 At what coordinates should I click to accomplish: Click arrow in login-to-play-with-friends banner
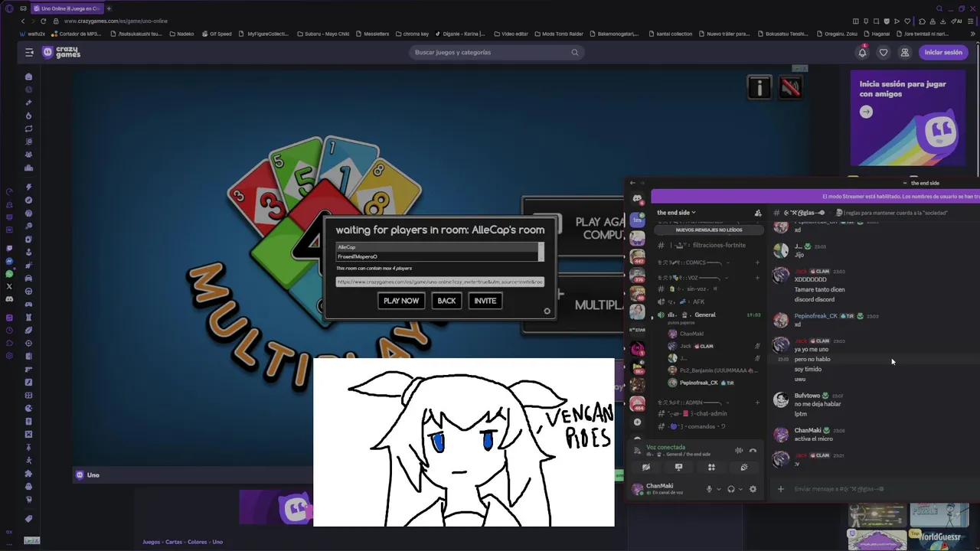pos(866,112)
